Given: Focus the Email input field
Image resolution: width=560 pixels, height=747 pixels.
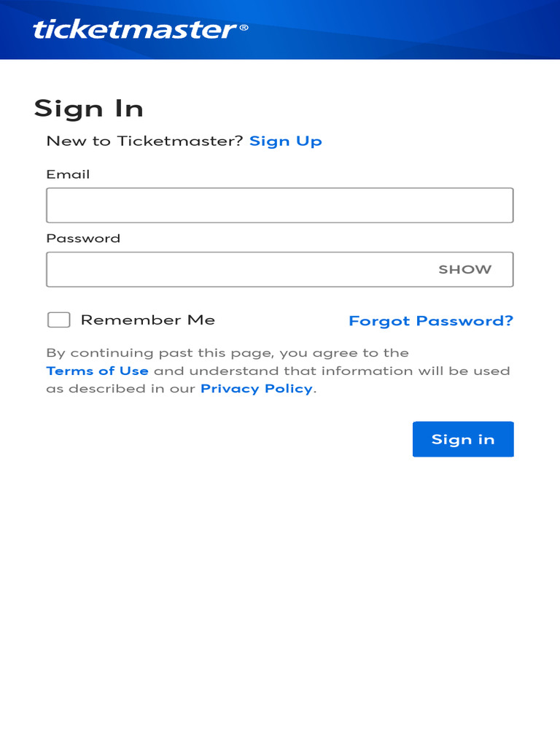Looking at the screenshot, I should click(x=279, y=205).
